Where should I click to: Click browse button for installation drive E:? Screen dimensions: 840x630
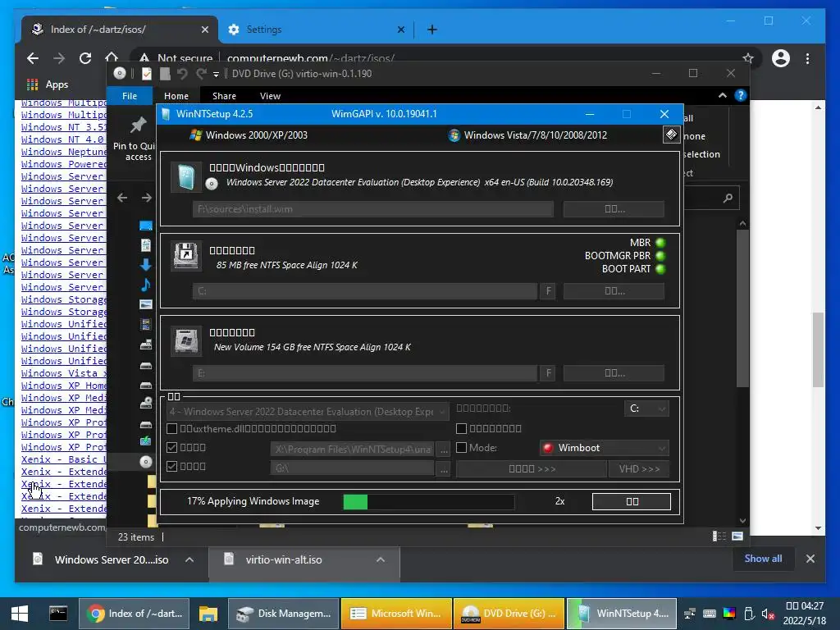tap(614, 373)
